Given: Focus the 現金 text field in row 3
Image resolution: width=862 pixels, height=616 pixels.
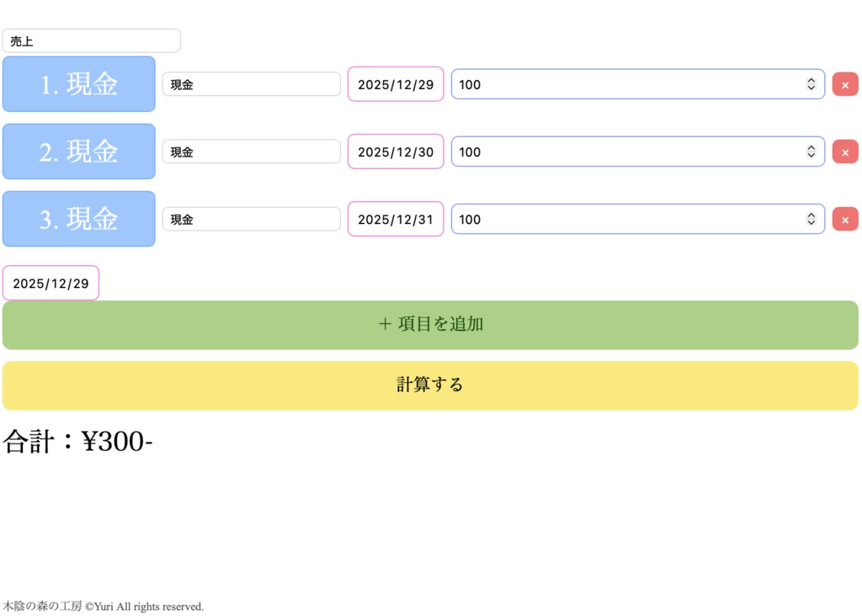Looking at the screenshot, I should click(x=251, y=219).
